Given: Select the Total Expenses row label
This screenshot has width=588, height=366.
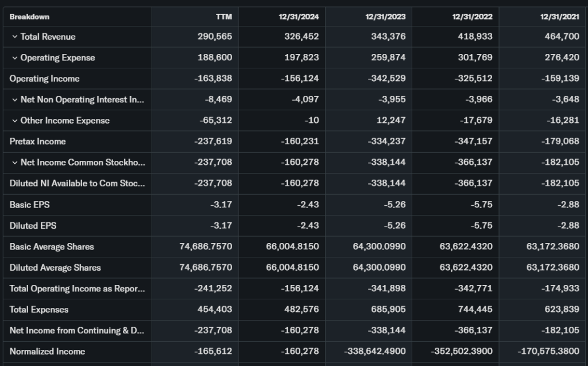Looking at the screenshot, I should [x=38, y=310].
